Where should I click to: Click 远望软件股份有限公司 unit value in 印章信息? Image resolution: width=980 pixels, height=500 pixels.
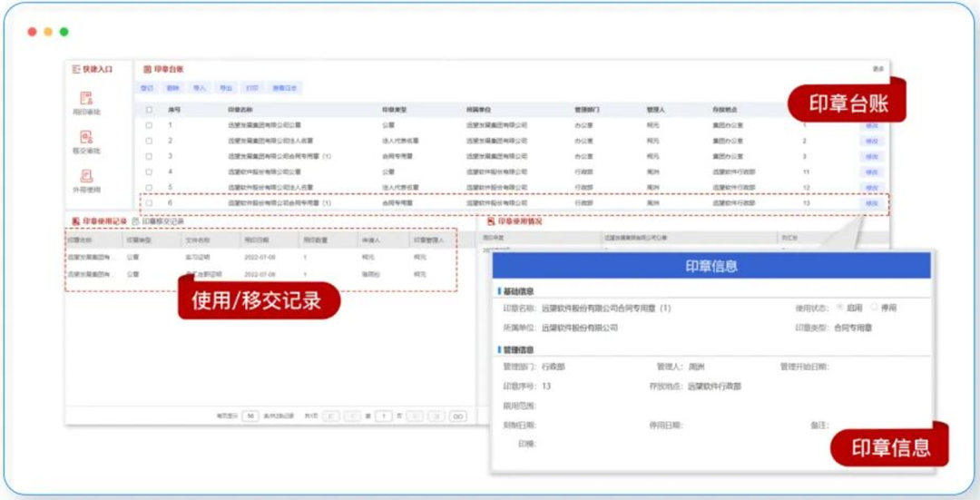coord(579,328)
